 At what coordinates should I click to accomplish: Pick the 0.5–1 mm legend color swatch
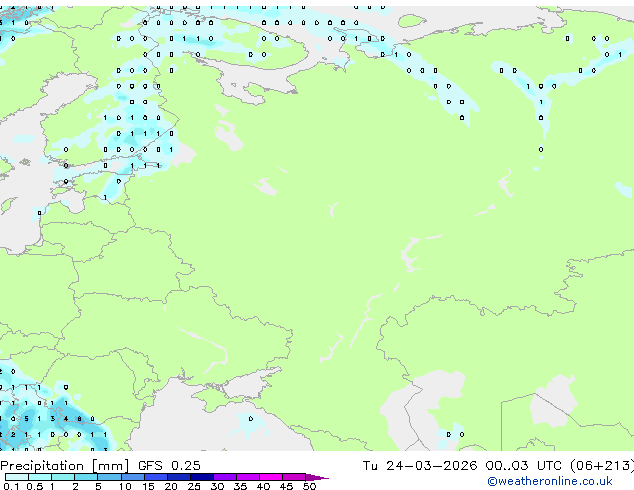[x=40, y=477]
